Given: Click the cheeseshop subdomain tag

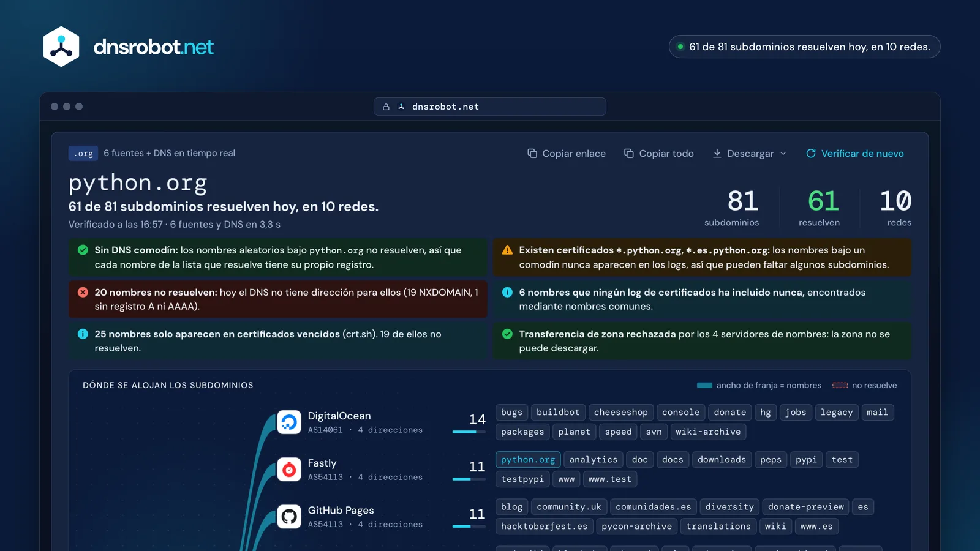Looking at the screenshot, I should tap(621, 413).
